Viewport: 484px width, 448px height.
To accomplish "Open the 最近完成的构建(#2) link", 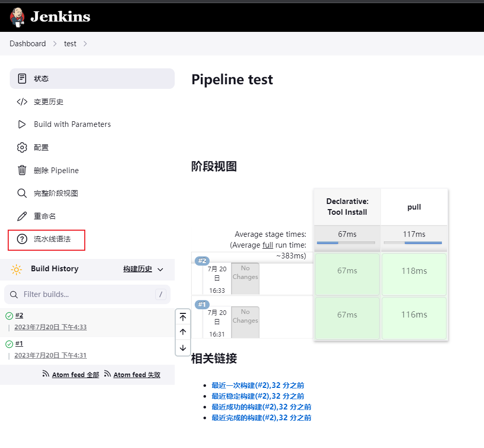I will click(x=261, y=418).
